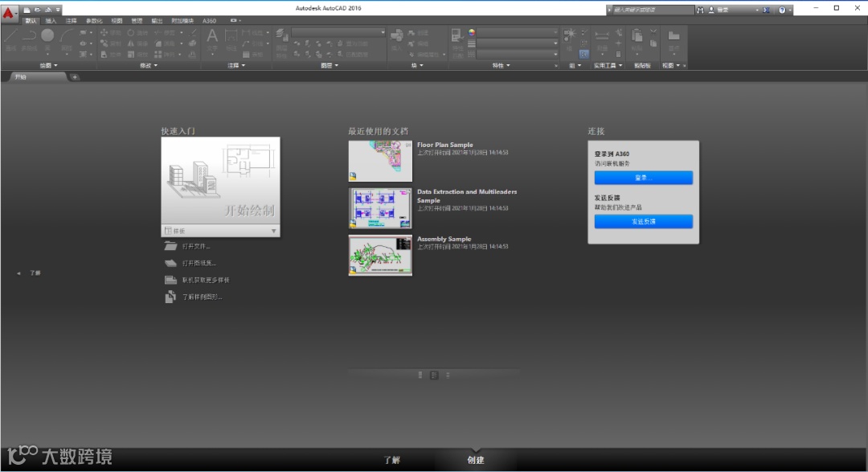
Task: Switch recent documents to thumbnail-and-text view
Action: (434, 375)
